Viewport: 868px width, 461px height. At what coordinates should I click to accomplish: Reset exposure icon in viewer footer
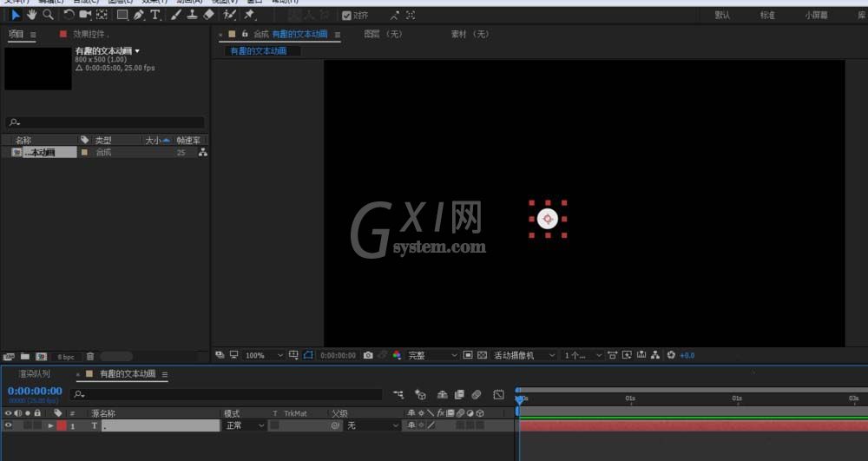pos(671,355)
